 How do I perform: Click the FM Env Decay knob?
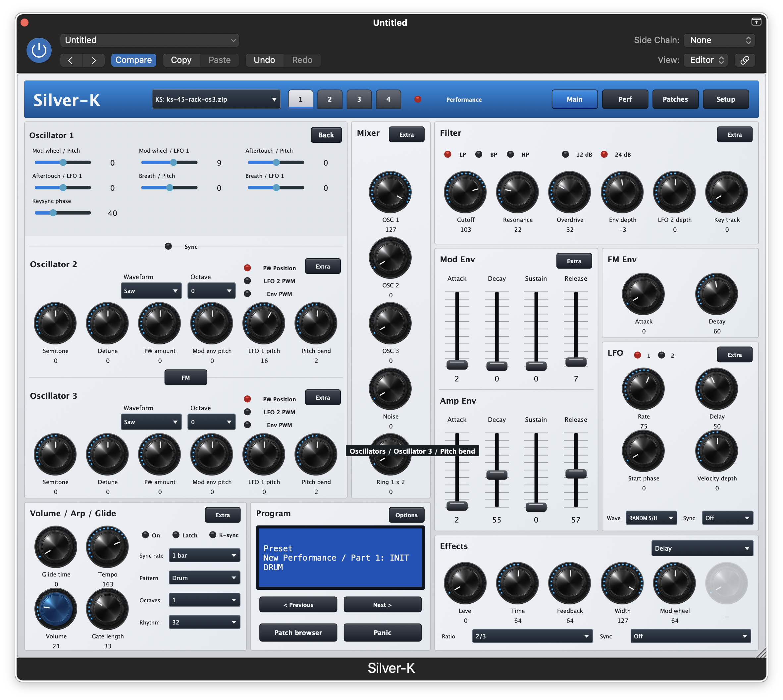click(x=716, y=294)
